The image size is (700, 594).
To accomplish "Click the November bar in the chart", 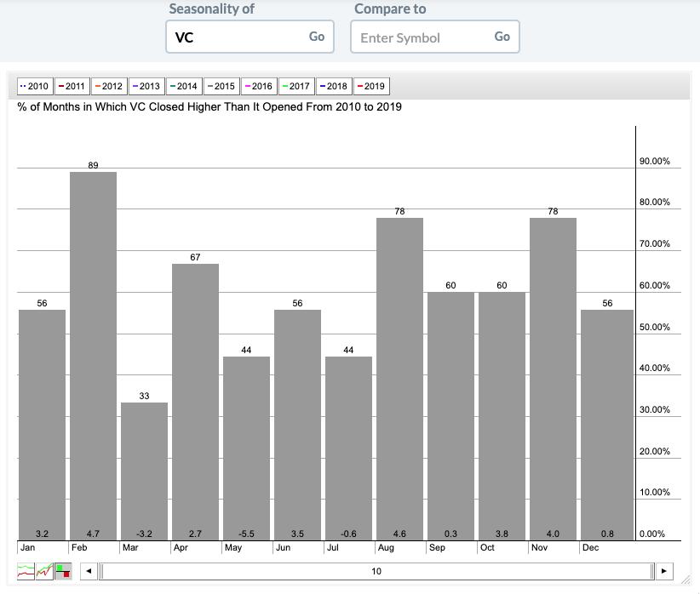I will [554, 379].
